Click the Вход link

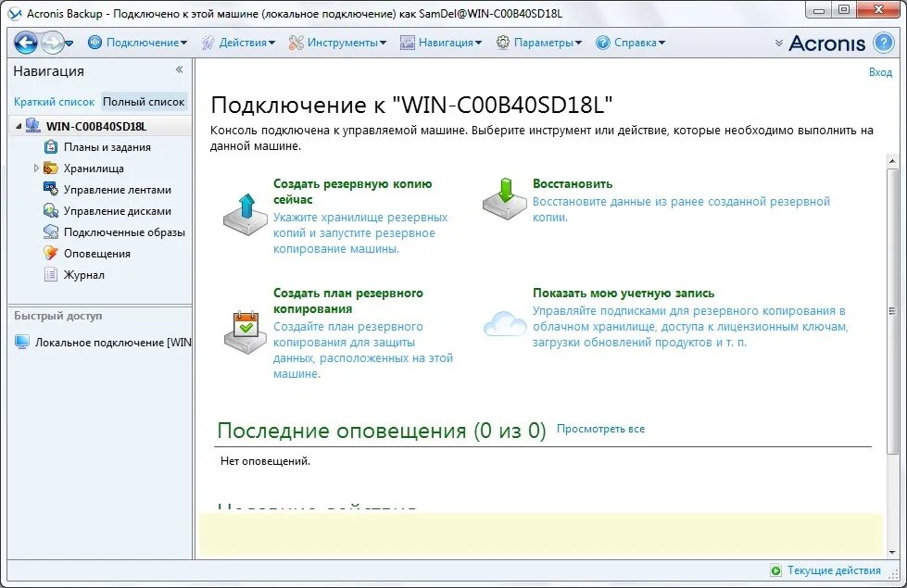tap(880, 72)
